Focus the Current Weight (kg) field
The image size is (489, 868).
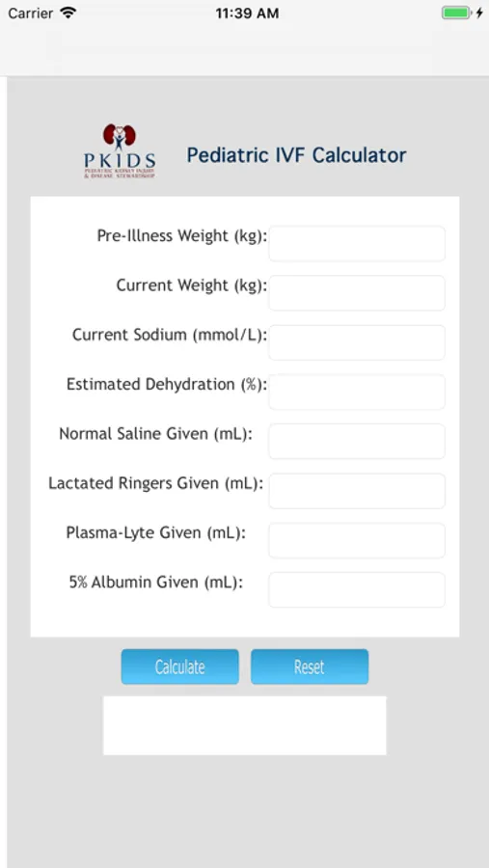[x=357, y=293]
